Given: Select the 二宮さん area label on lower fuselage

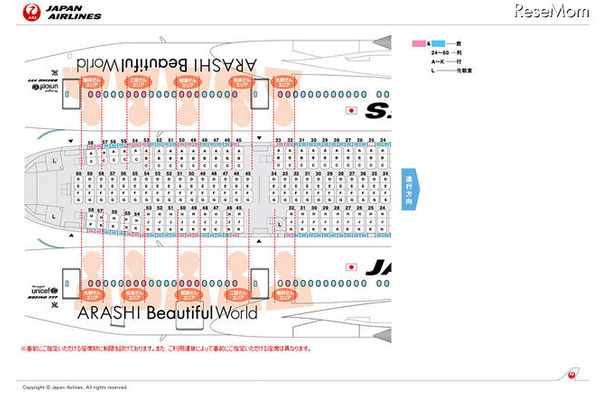Looking at the screenshot, I should click(x=237, y=295).
